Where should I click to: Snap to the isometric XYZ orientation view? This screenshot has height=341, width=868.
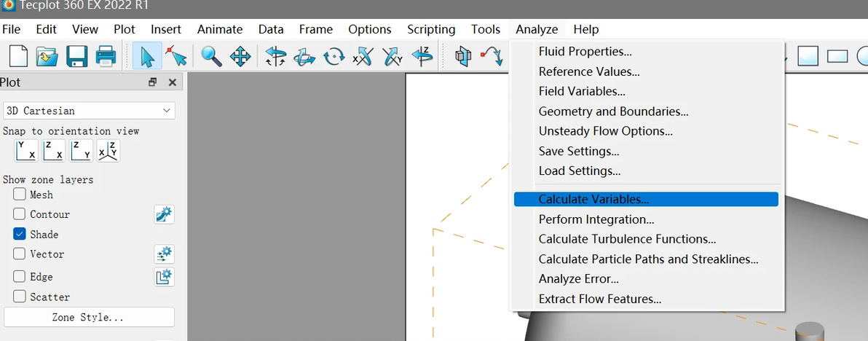tap(108, 151)
